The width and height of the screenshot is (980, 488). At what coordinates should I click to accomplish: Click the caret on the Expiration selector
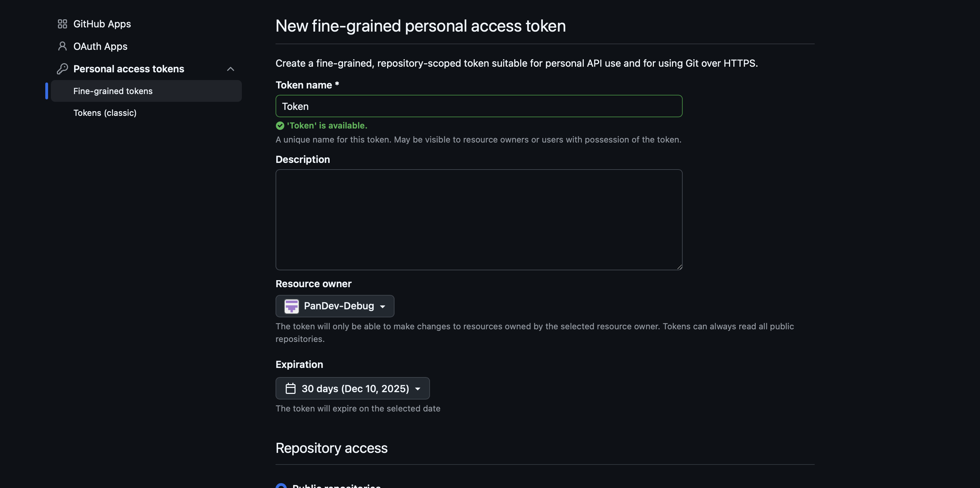click(417, 389)
